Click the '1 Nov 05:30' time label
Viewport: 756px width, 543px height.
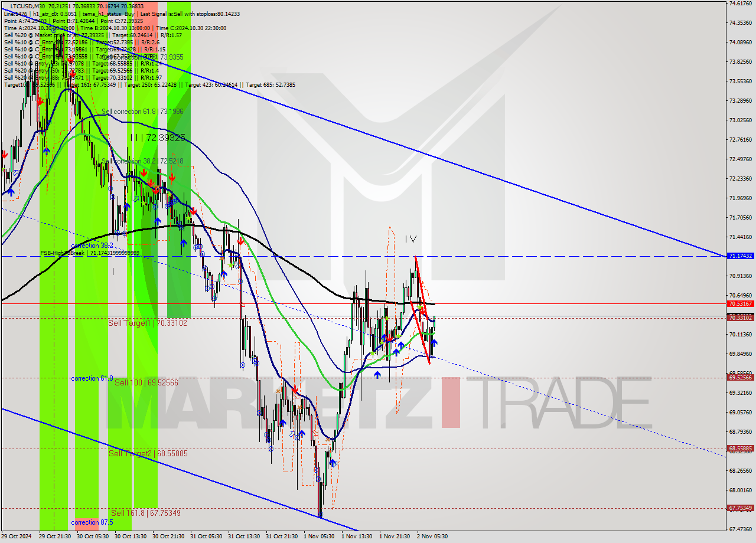point(319,537)
